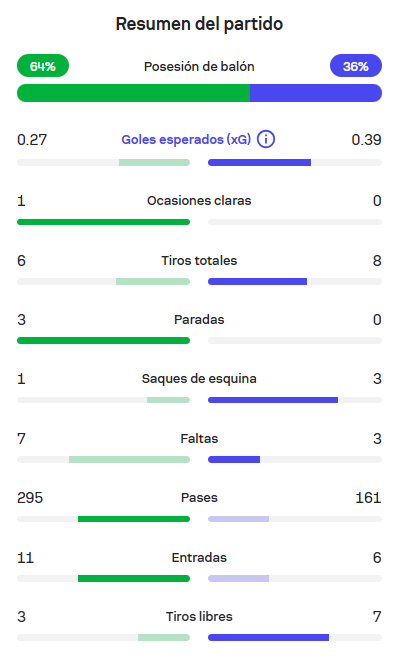Image resolution: width=398 pixels, height=672 pixels.
Task: Click the green portion of possession bar
Action: pyautogui.click(x=133, y=93)
